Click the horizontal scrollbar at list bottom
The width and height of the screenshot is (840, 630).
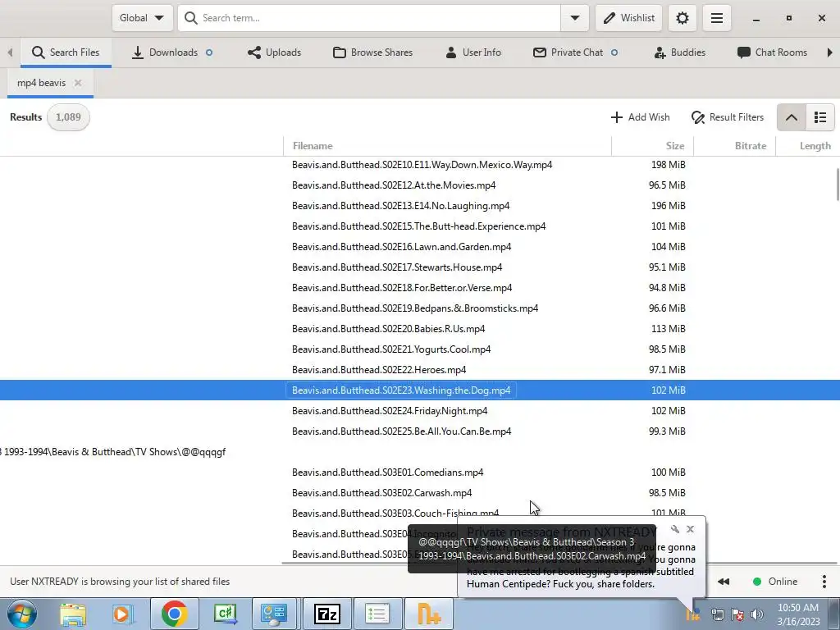click(x=559, y=563)
